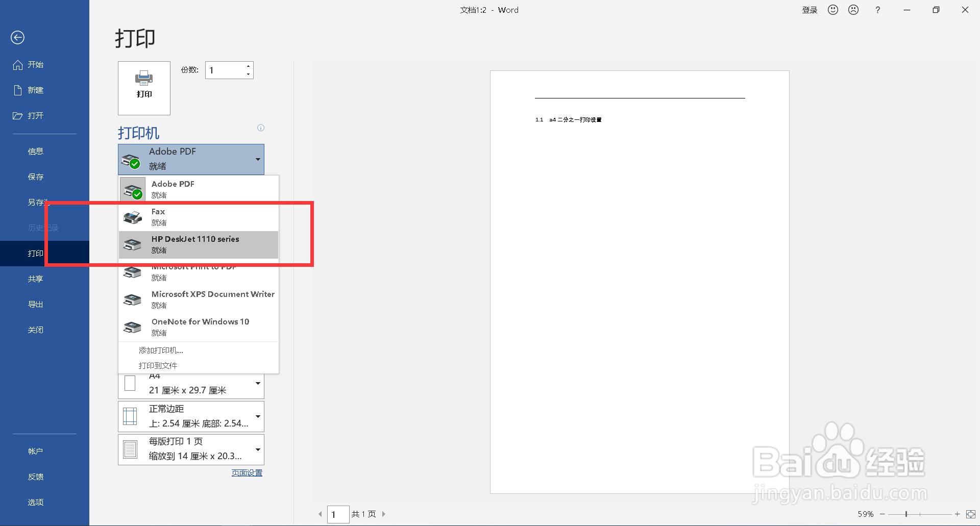Image resolution: width=980 pixels, height=526 pixels.
Task: Open 反馈 in the sidebar
Action: [x=36, y=477]
